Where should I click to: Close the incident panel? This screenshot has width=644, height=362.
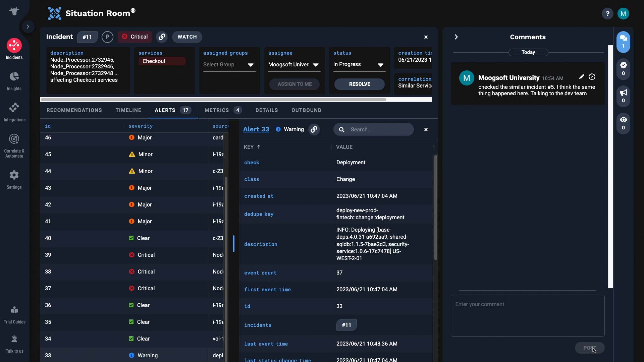(426, 37)
